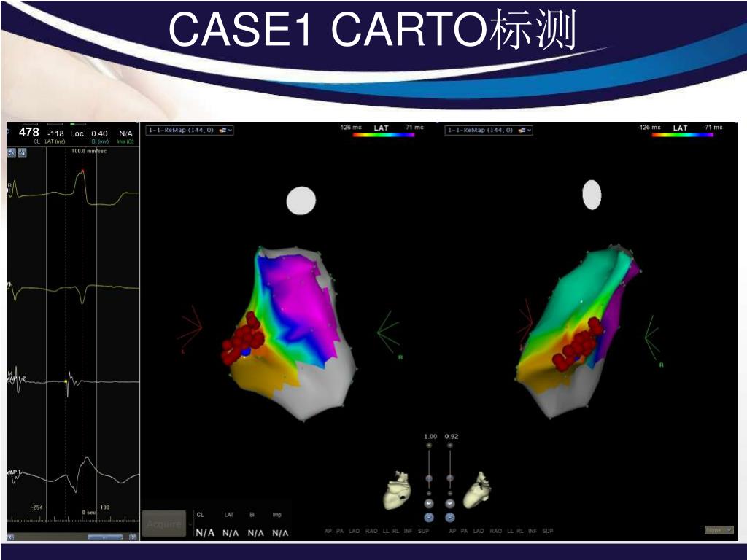Screen dimensions: 747x560
Task: Click the white oval marker above the right map
Action: 592,195
